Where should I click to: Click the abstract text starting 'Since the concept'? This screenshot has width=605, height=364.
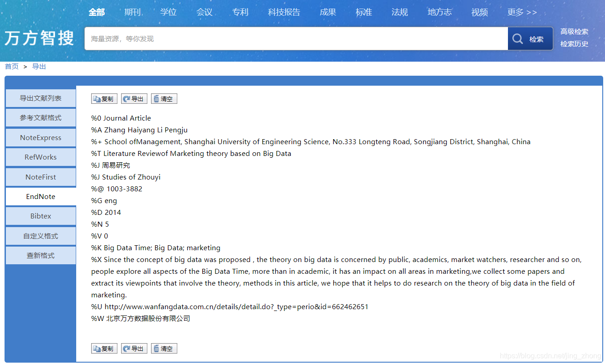click(336, 277)
